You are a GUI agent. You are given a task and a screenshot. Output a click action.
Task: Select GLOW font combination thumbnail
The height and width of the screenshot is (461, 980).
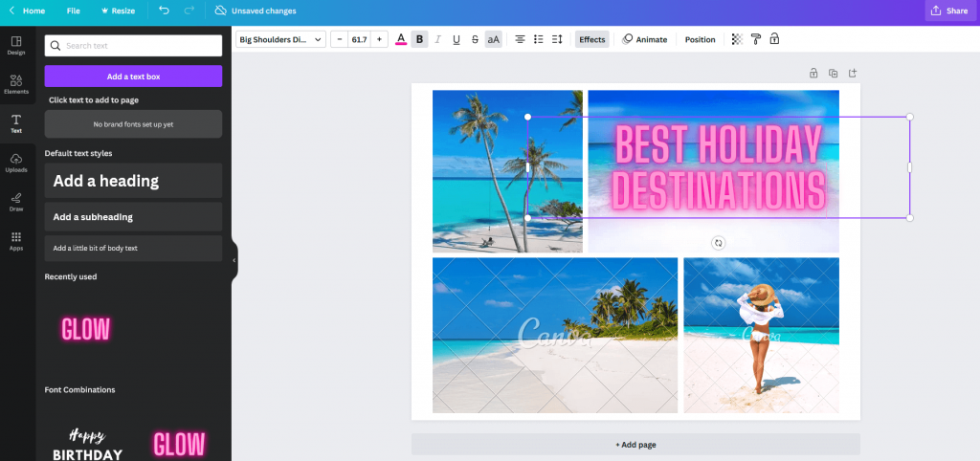(x=179, y=445)
